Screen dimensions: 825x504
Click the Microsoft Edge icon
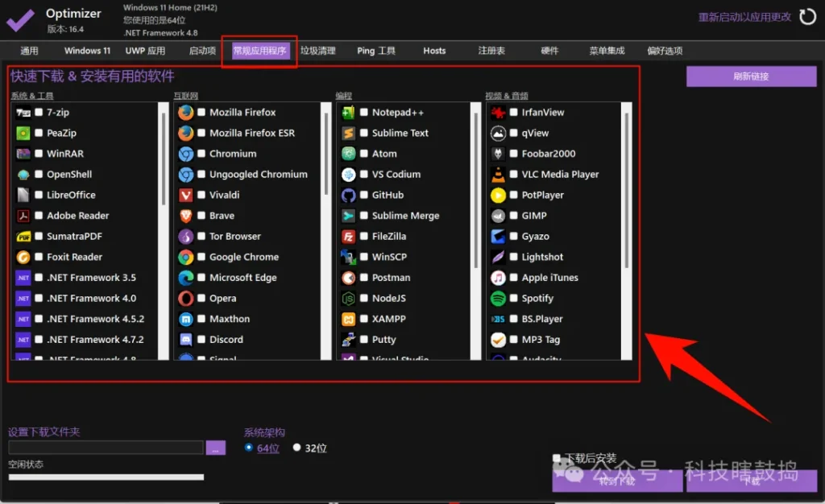pyautogui.click(x=186, y=278)
